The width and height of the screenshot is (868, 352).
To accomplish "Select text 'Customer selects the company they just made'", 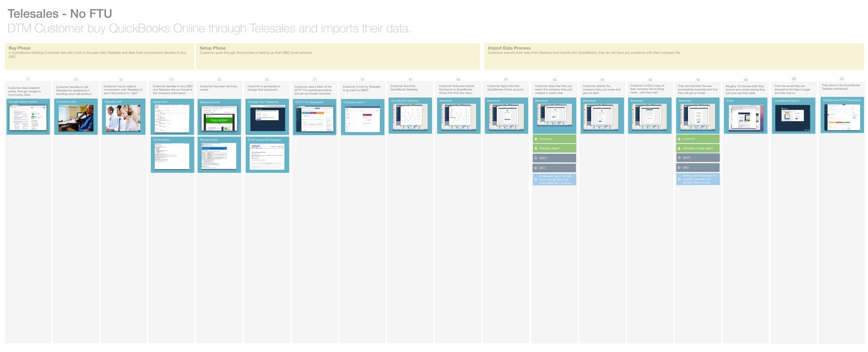I will tap(602, 89).
